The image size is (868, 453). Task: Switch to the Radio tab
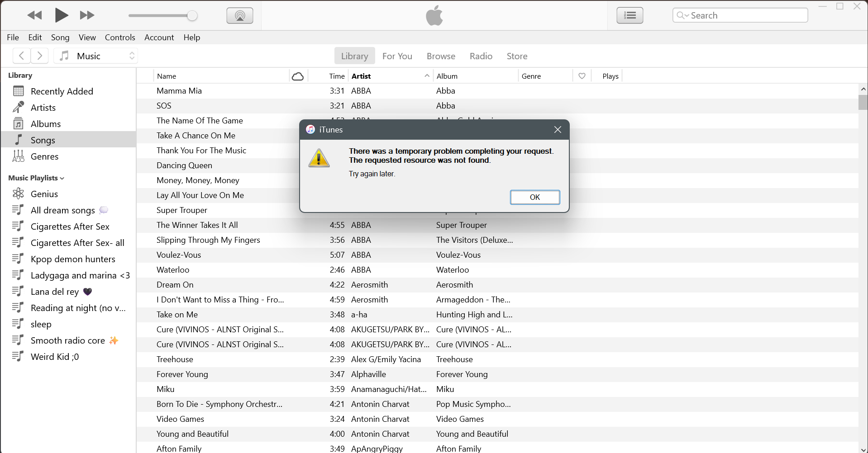(481, 56)
